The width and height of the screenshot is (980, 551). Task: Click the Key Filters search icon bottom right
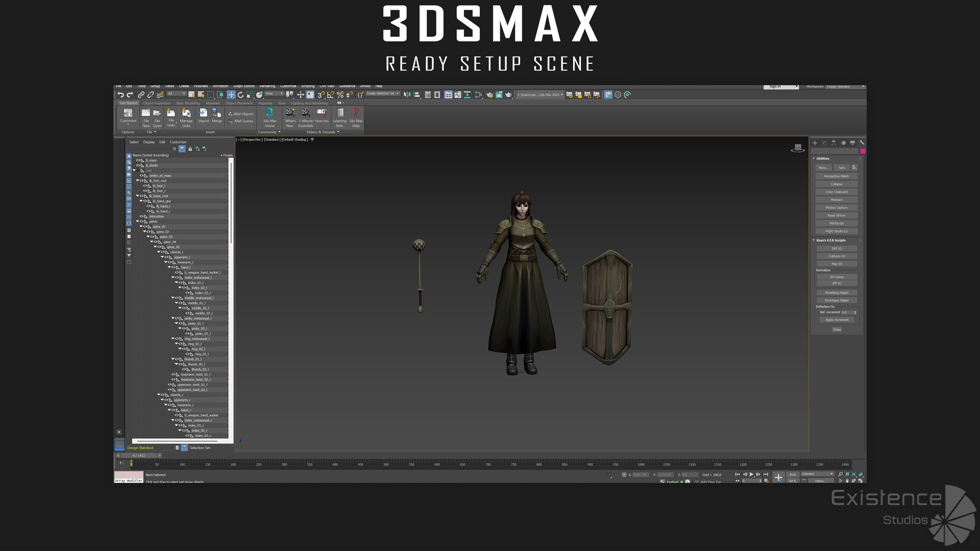click(x=840, y=474)
